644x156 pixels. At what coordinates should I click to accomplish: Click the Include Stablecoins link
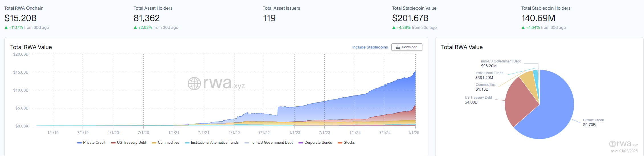pos(370,47)
